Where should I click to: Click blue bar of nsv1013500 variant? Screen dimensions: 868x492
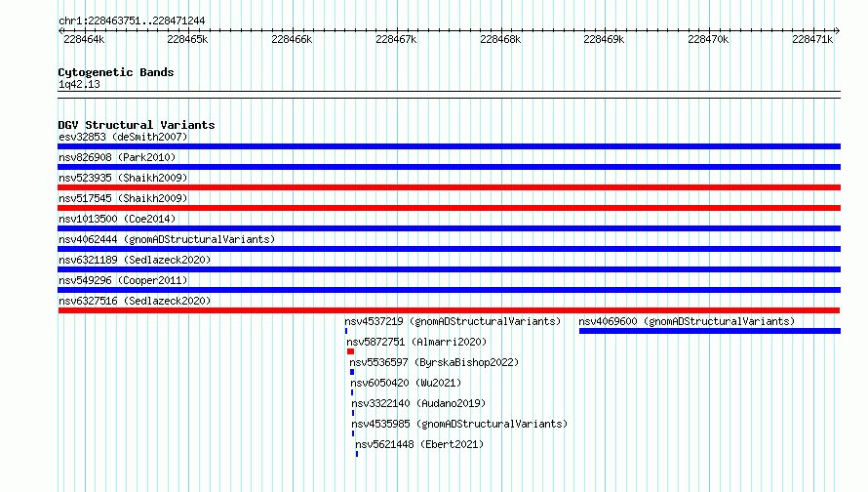pos(449,228)
